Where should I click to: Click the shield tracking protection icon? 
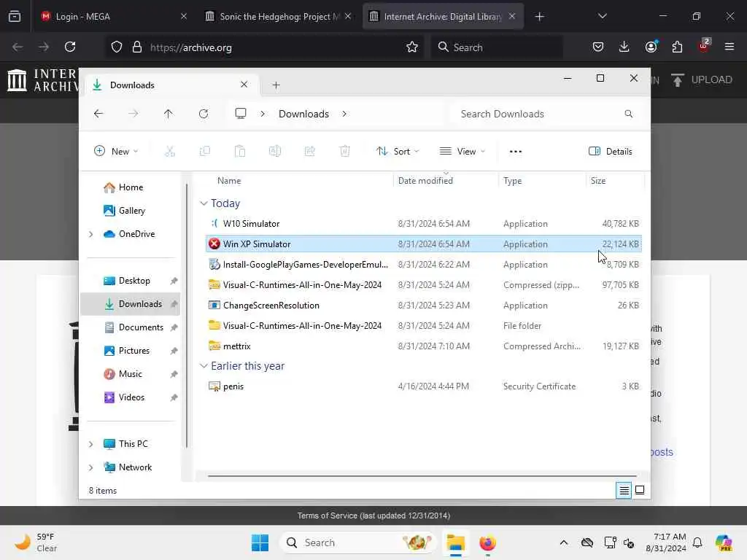tap(117, 47)
